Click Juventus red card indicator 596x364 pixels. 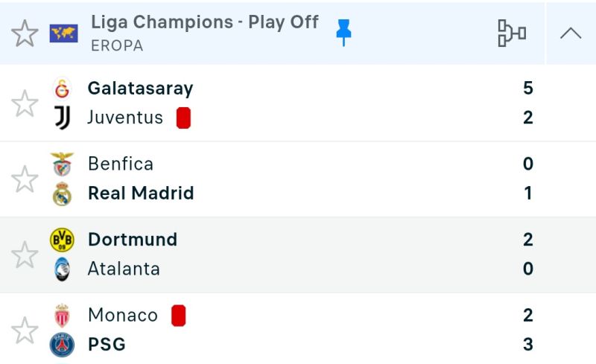click(183, 118)
